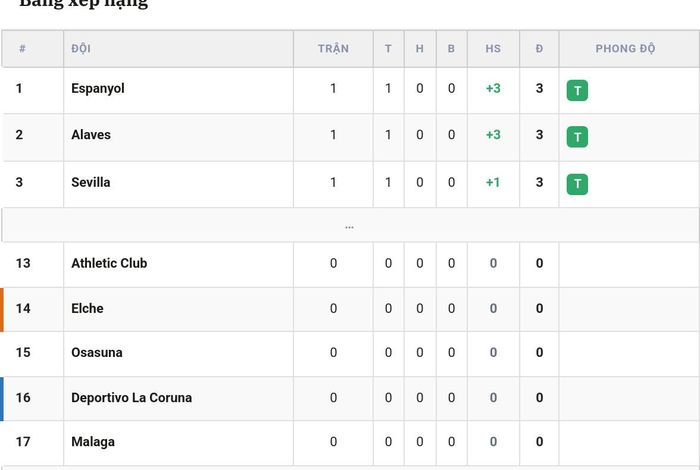The width and height of the screenshot is (700, 470).
Task: Click the PHONG ĐỘ column header
Action: (x=625, y=49)
